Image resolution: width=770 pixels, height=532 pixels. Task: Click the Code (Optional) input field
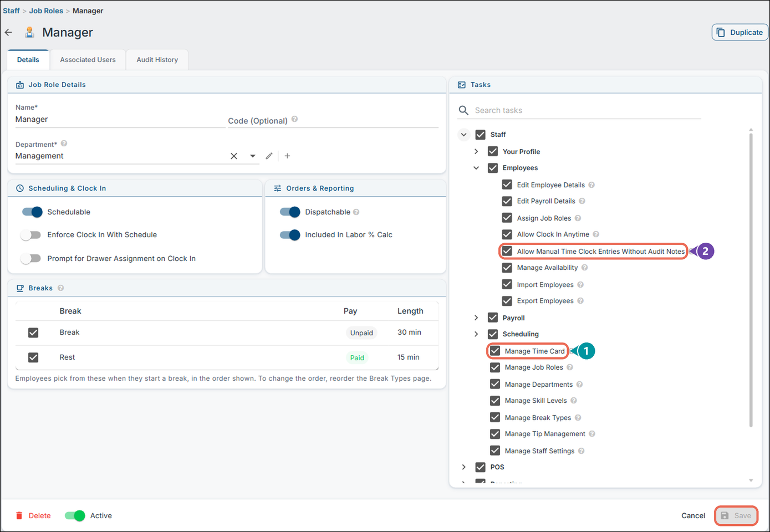[x=333, y=120]
